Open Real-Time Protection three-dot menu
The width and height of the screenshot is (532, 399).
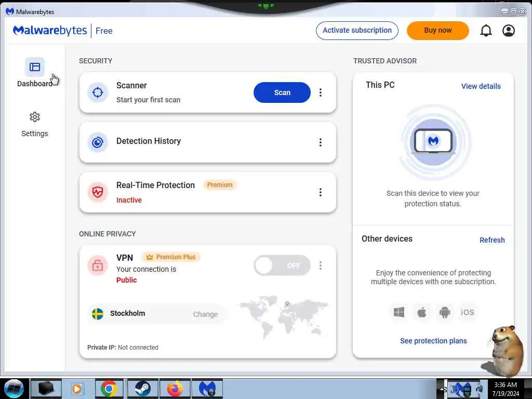tap(320, 192)
